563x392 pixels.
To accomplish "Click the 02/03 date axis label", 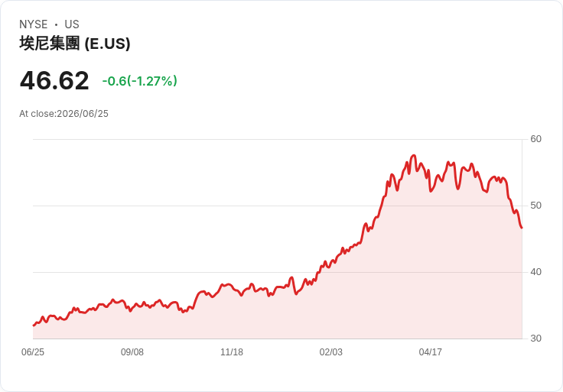I will [x=330, y=352].
